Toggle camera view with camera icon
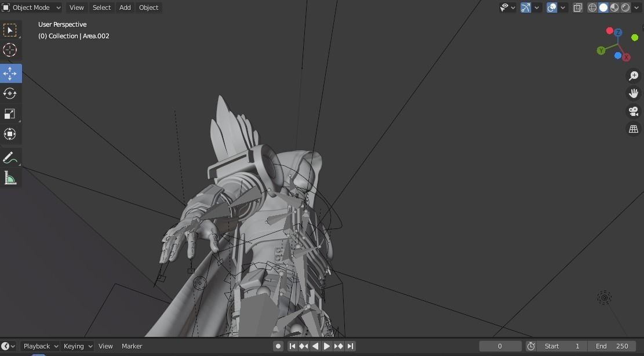644x356 pixels. [x=634, y=111]
